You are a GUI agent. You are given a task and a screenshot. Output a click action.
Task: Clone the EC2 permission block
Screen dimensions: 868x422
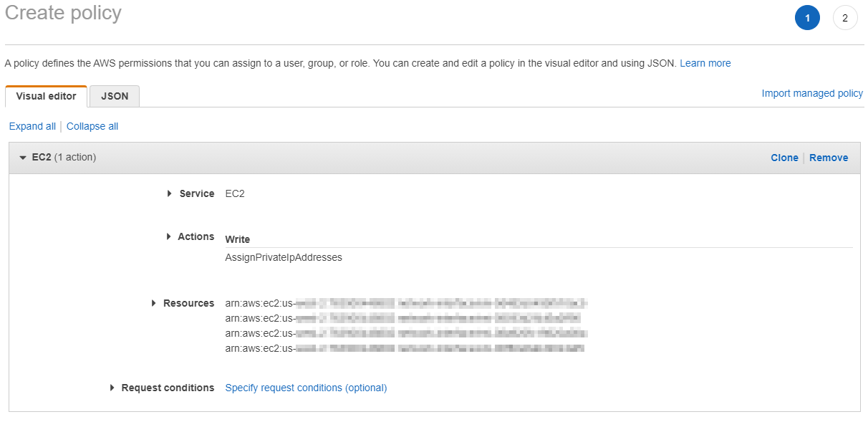pyautogui.click(x=784, y=158)
